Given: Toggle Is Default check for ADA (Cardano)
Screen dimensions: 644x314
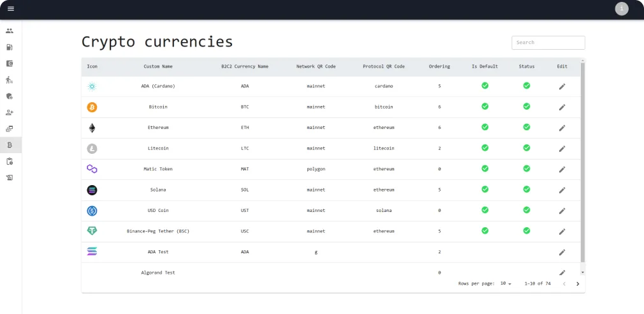Looking at the screenshot, I should pyautogui.click(x=485, y=86).
